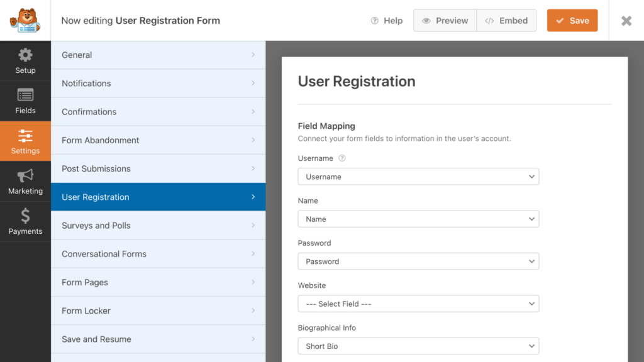This screenshot has height=362, width=644.
Task: Save the User Registration Form
Action: pos(572,20)
